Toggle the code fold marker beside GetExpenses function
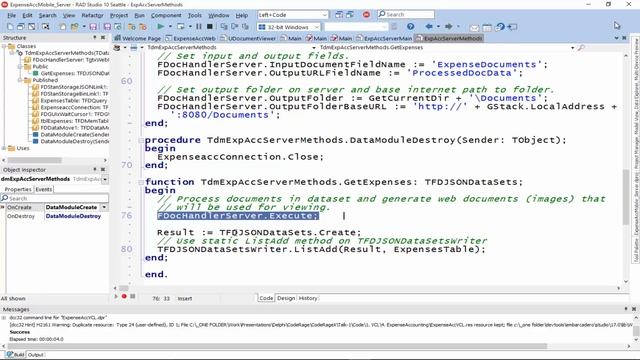The image size is (640, 360). point(141,182)
